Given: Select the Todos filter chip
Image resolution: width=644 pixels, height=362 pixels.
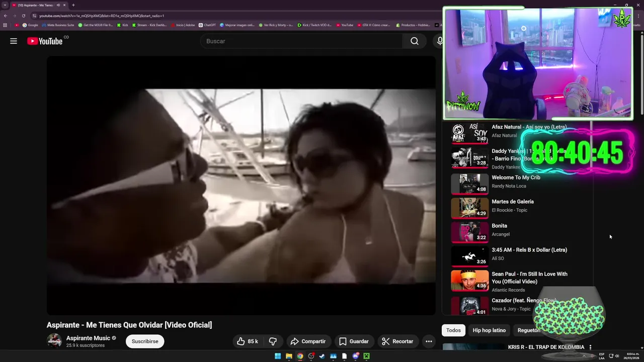Looking at the screenshot, I should click(x=453, y=330).
